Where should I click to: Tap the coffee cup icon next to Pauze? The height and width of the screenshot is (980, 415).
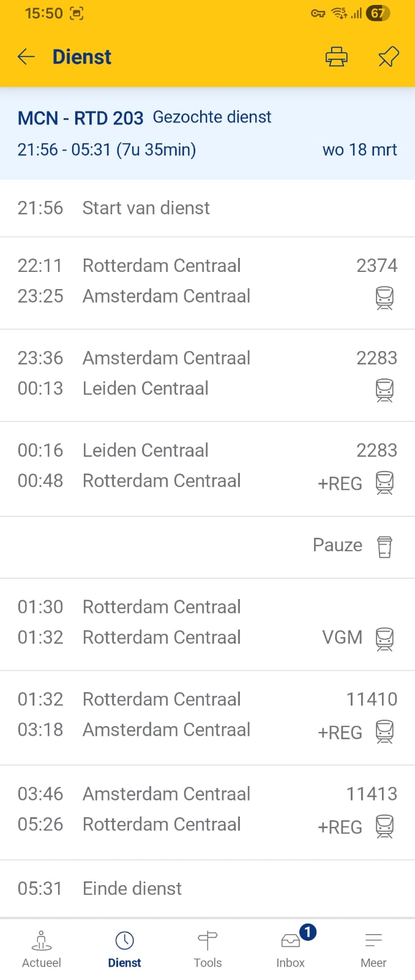[384, 547]
